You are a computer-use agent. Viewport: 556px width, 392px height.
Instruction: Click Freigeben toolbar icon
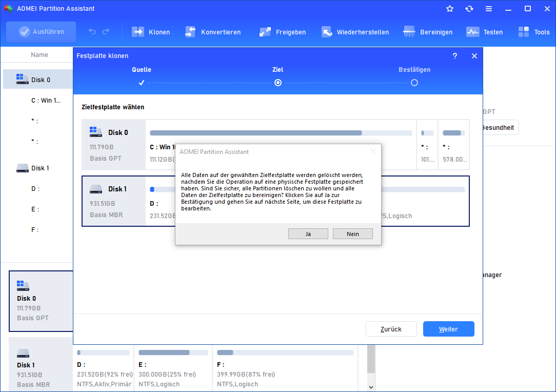tap(265, 32)
